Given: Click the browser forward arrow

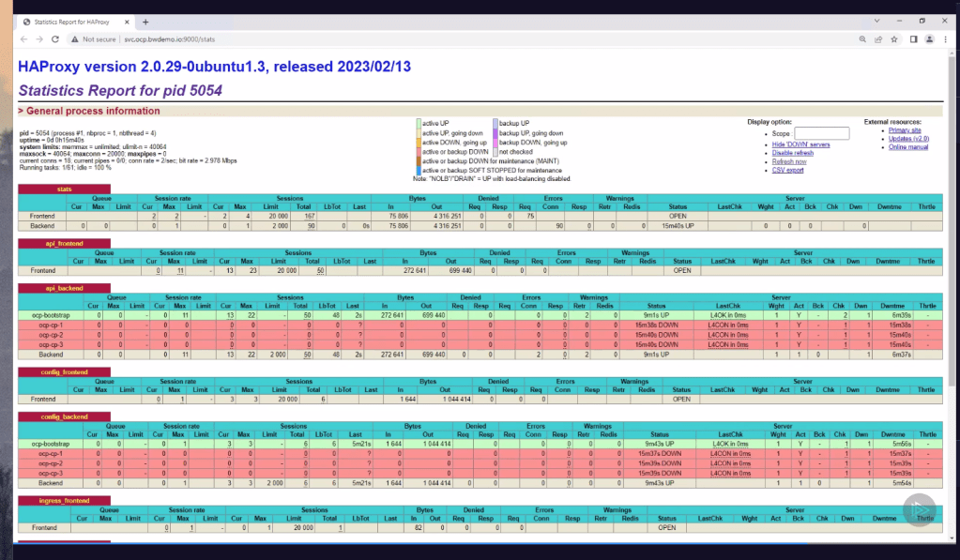Looking at the screenshot, I should 39,39.
